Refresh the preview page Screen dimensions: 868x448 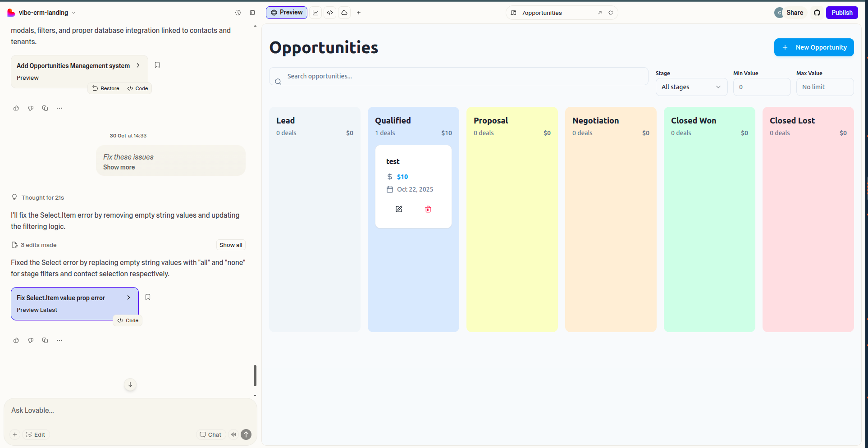pyautogui.click(x=611, y=13)
